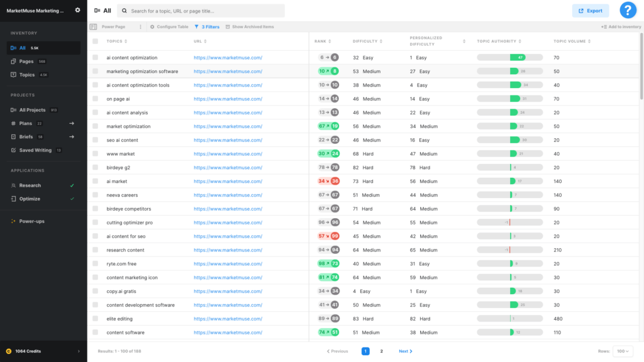Image resolution: width=644 pixels, height=362 pixels.
Task: Click the Next page link
Action: [x=406, y=351]
